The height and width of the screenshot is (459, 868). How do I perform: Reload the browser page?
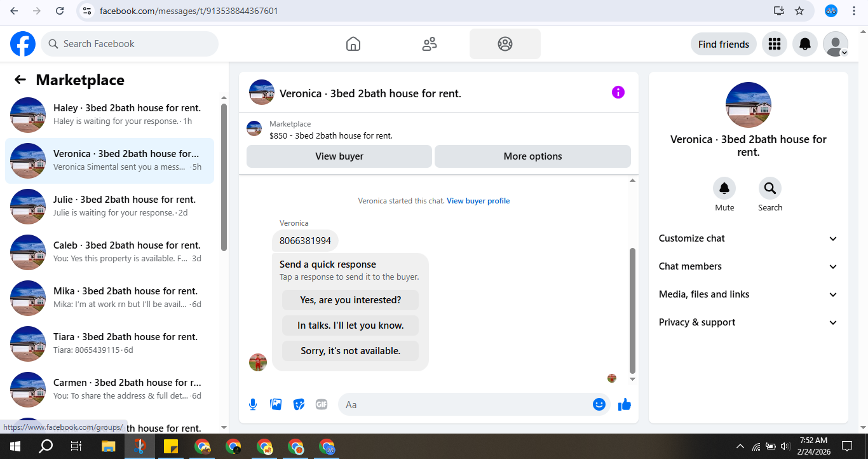pyautogui.click(x=60, y=11)
